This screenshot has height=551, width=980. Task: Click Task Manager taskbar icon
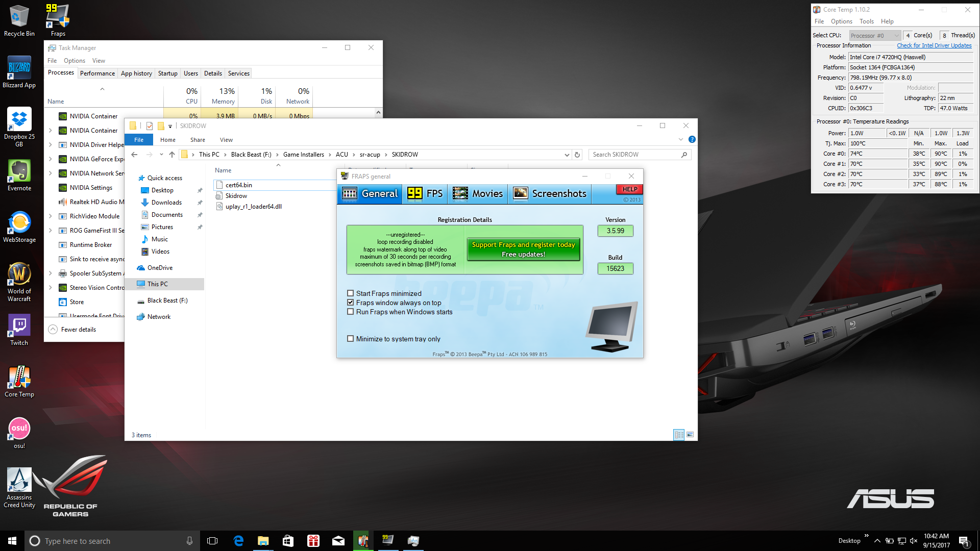(x=413, y=541)
